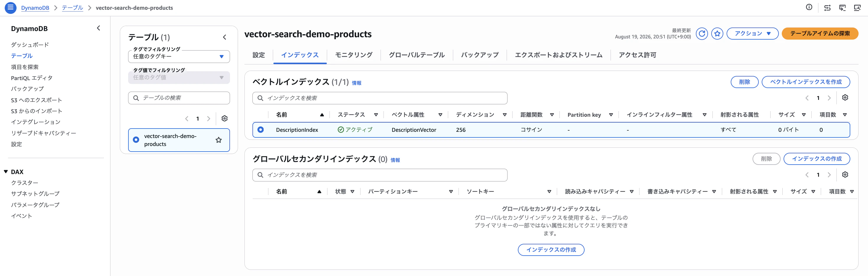868x276 pixels.
Task: Open DAX クラスター navigation item
Action: pyautogui.click(x=25, y=183)
